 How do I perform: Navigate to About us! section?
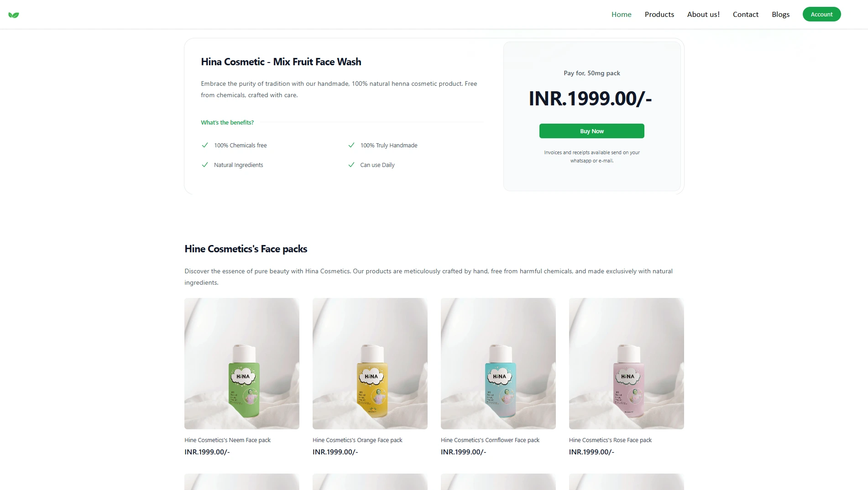tap(703, 14)
